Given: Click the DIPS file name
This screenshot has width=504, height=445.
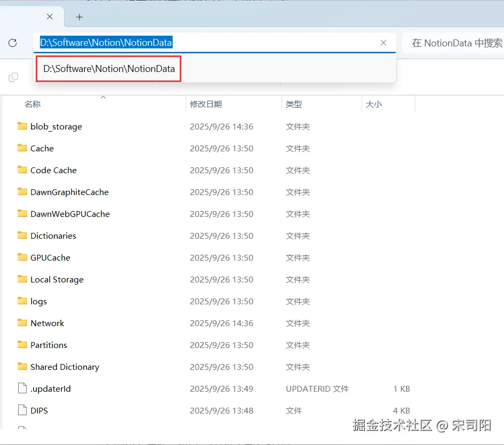Looking at the screenshot, I should 39,410.
